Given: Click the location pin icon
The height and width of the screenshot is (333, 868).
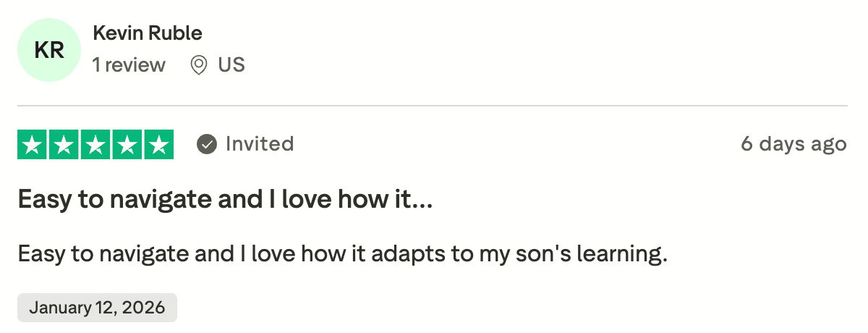Looking at the screenshot, I should 198,65.
